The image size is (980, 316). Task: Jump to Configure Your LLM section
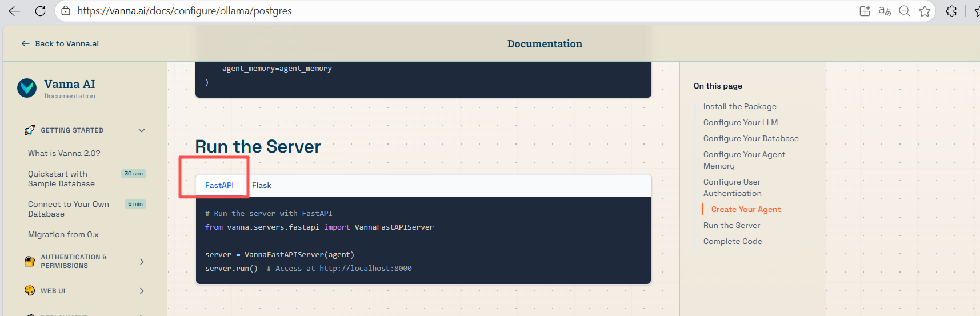point(741,122)
